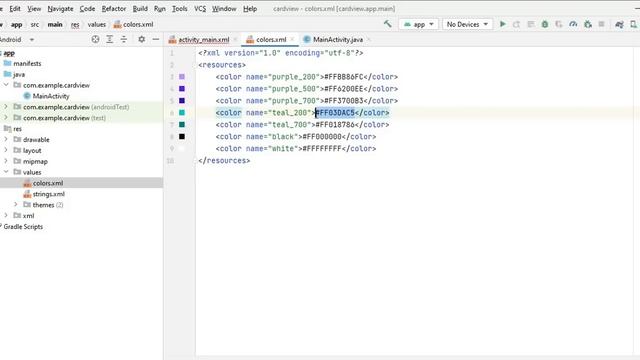
Task: Expand com.example.cardview (androidTest) package
Action: 6,107
